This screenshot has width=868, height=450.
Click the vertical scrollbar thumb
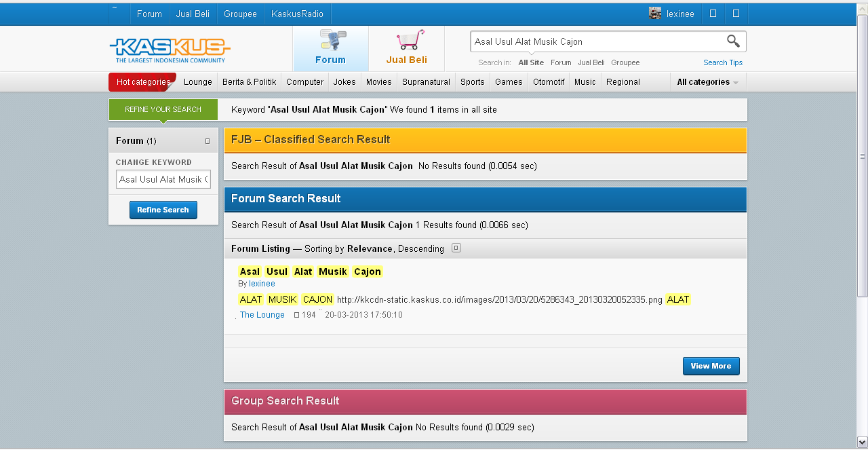[863, 156]
